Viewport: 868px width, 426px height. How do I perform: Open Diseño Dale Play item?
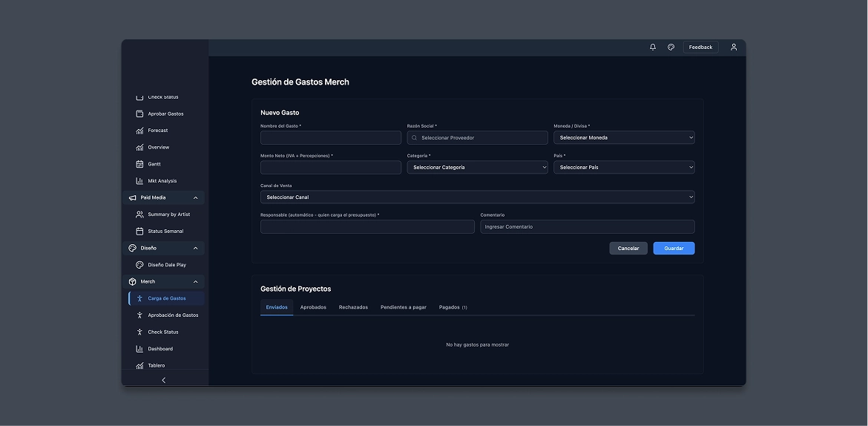167,265
